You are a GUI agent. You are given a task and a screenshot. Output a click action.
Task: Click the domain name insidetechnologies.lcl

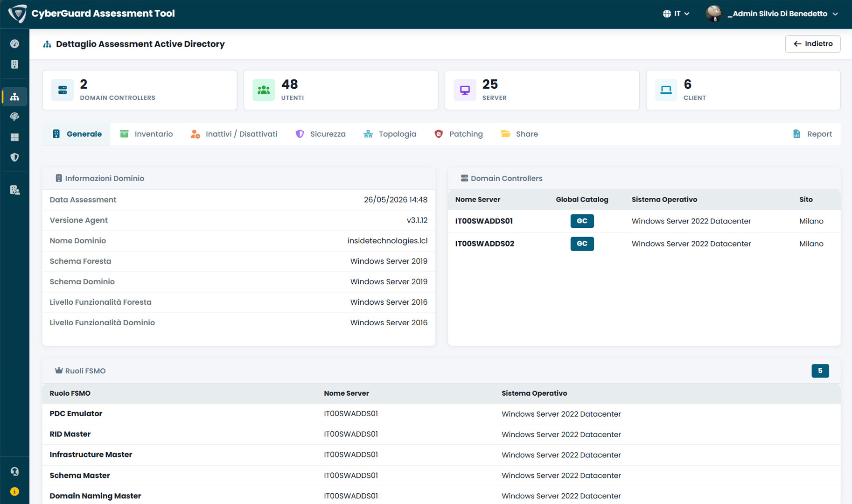[387, 241]
